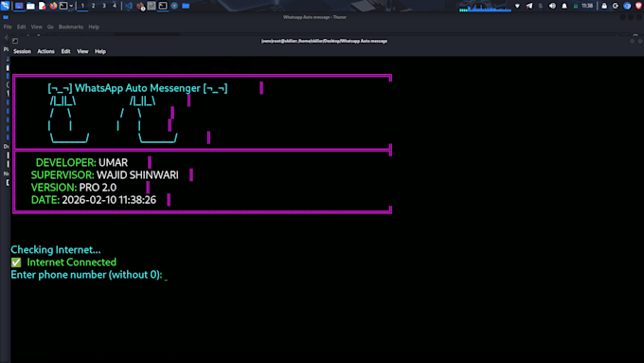Focus the active terminal taskbar button
This screenshot has height=363, width=644.
163,6
